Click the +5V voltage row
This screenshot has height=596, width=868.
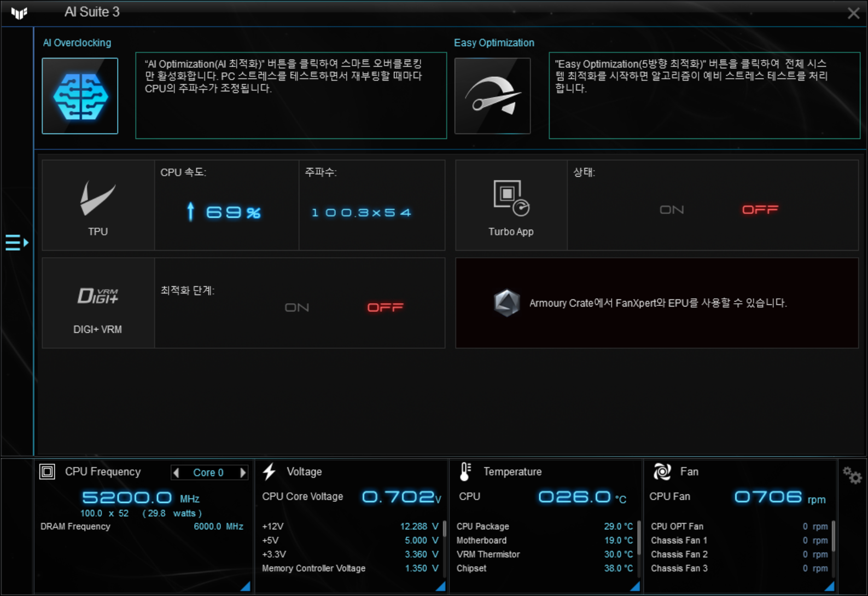[x=350, y=540]
